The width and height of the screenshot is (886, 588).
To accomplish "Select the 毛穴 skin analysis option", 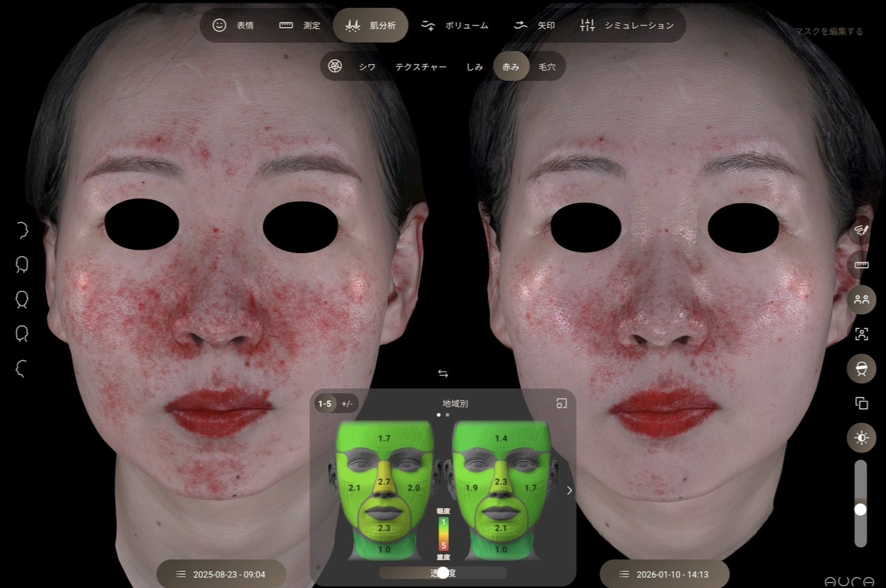I will coord(547,66).
